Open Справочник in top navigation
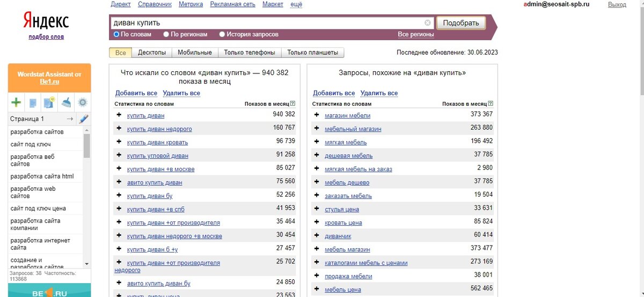The width and height of the screenshot is (644, 297). (x=155, y=4)
